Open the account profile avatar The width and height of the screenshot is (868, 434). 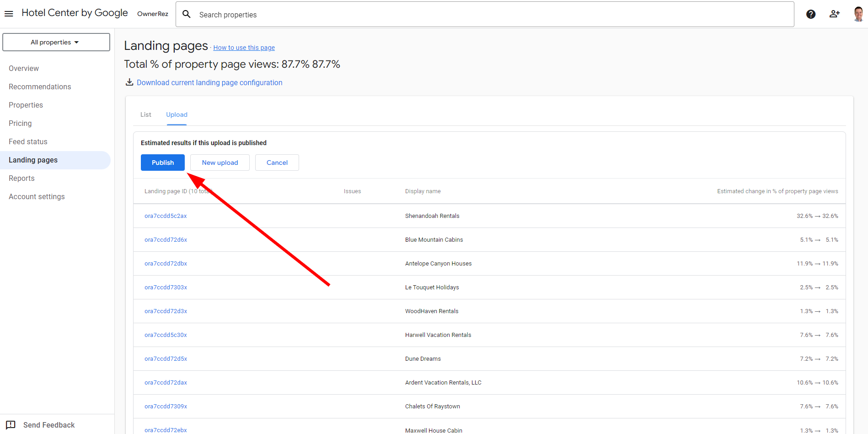858,14
